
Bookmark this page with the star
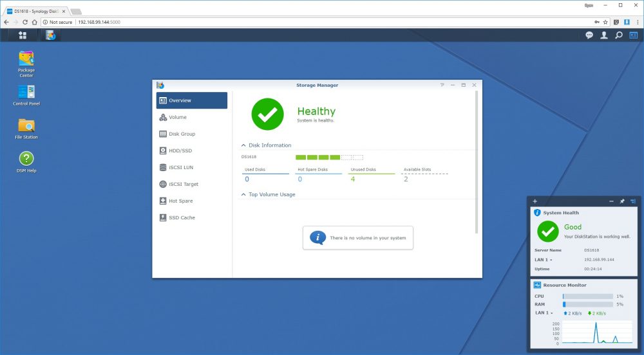[605, 22]
